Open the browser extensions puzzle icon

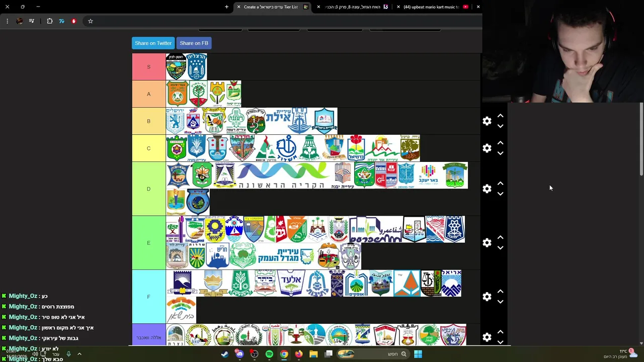click(50, 21)
